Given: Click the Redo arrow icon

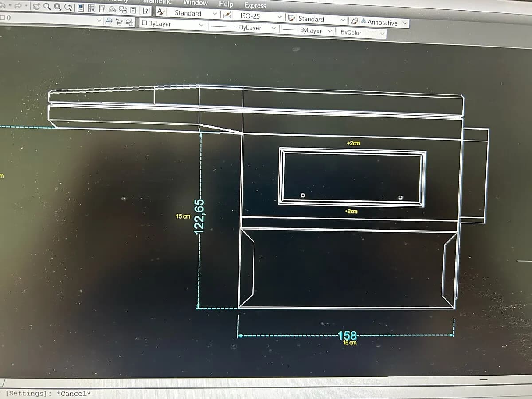Looking at the screenshot, I should click(x=18, y=6).
